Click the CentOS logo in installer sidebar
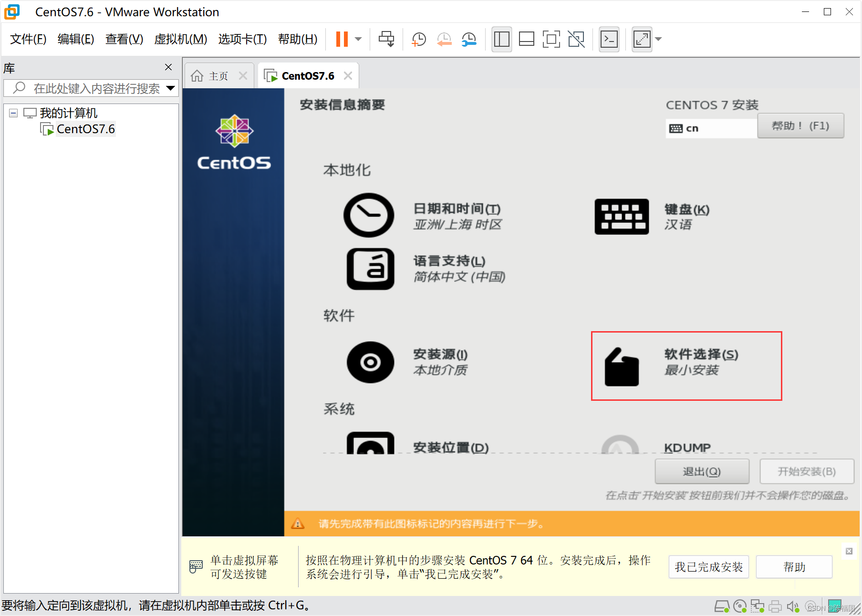This screenshot has width=862, height=616. [234, 142]
